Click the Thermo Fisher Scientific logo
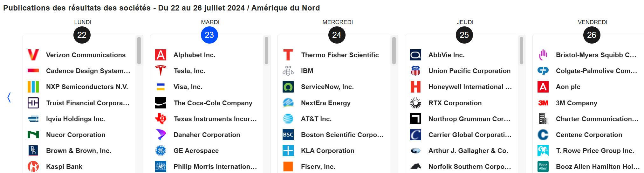 coord(288,55)
